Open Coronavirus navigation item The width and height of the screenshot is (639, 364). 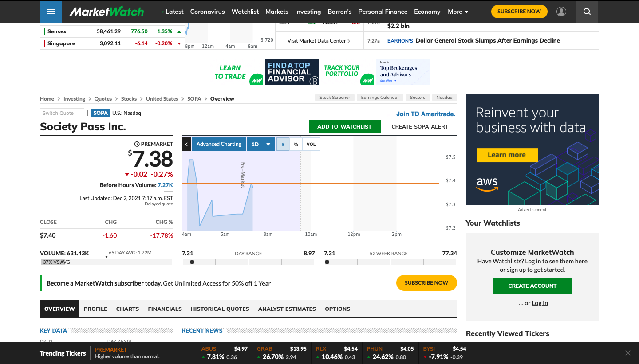pyautogui.click(x=208, y=12)
